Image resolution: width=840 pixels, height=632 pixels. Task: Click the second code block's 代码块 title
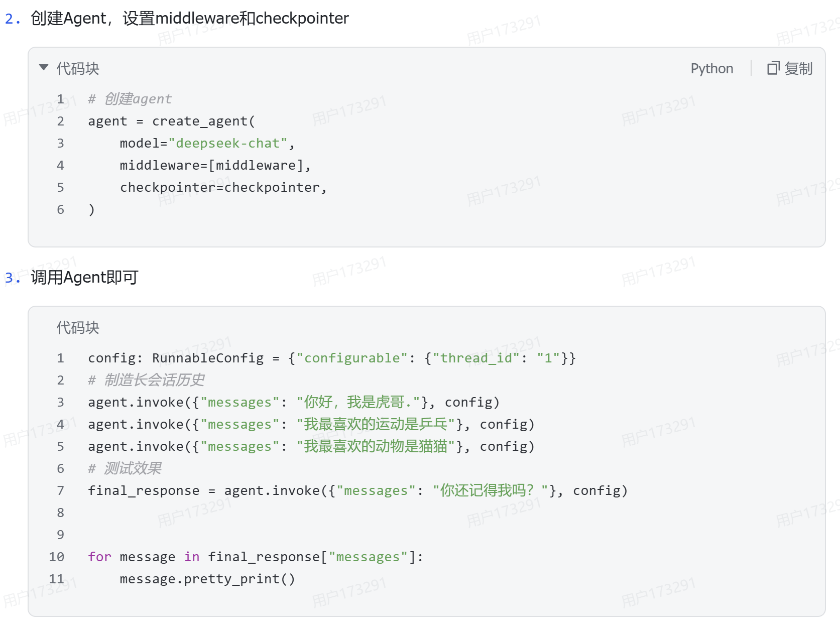[78, 327]
